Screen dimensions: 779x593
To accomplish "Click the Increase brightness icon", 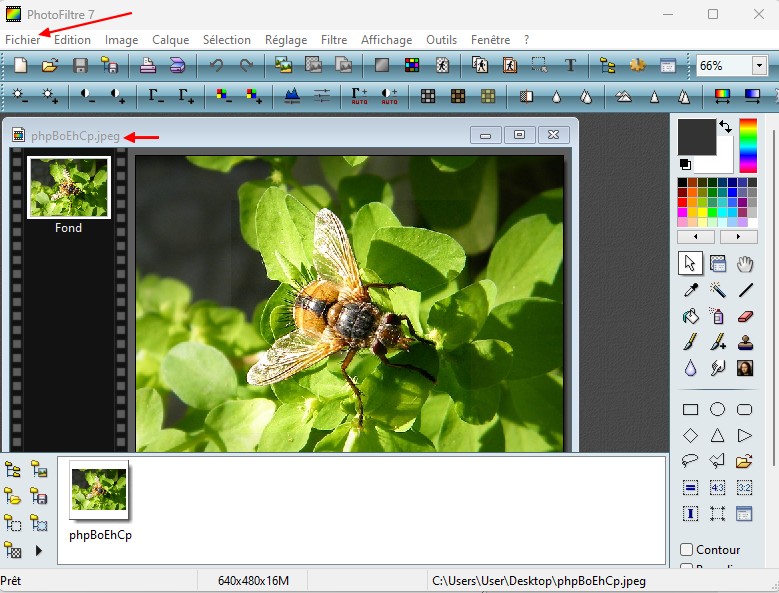I will 50,95.
